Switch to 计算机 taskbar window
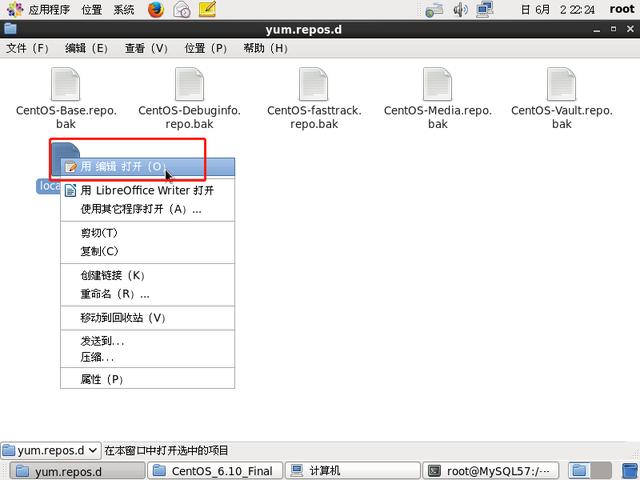This screenshot has height=480, width=640. point(353,471)
